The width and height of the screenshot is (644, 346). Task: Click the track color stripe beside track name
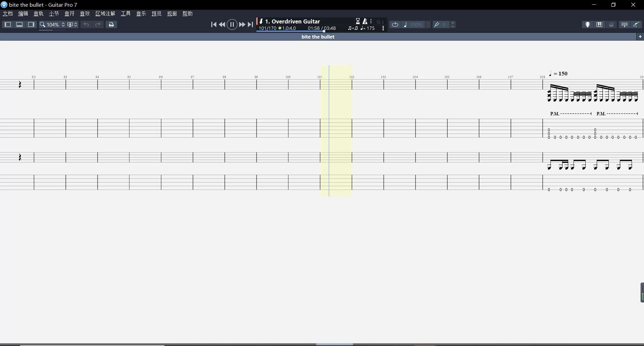(257, 21)
